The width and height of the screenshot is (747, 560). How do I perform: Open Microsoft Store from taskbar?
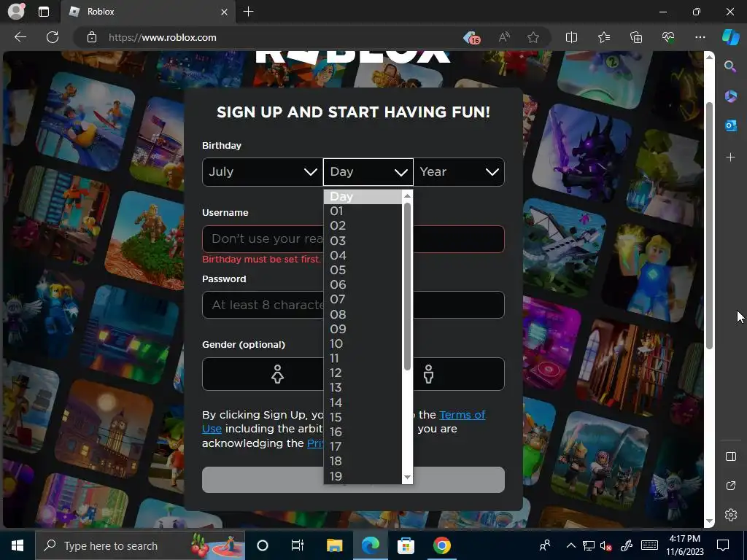[x=406, y=545]
